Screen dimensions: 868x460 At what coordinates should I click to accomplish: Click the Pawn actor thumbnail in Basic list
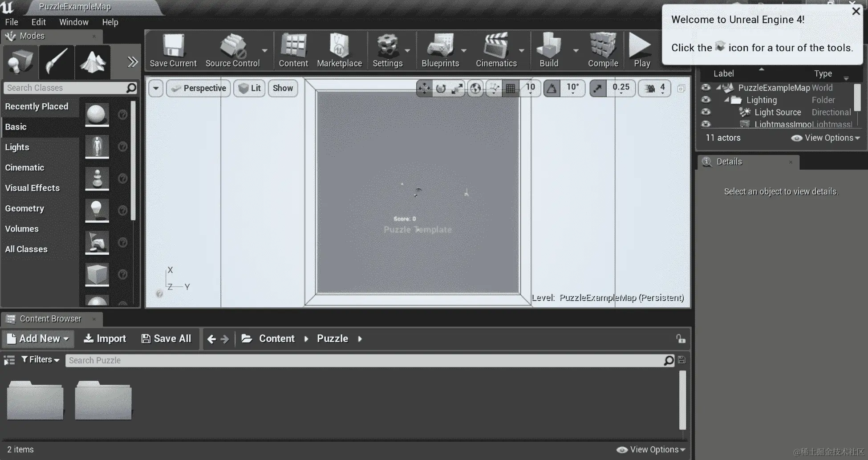(97, 179)
